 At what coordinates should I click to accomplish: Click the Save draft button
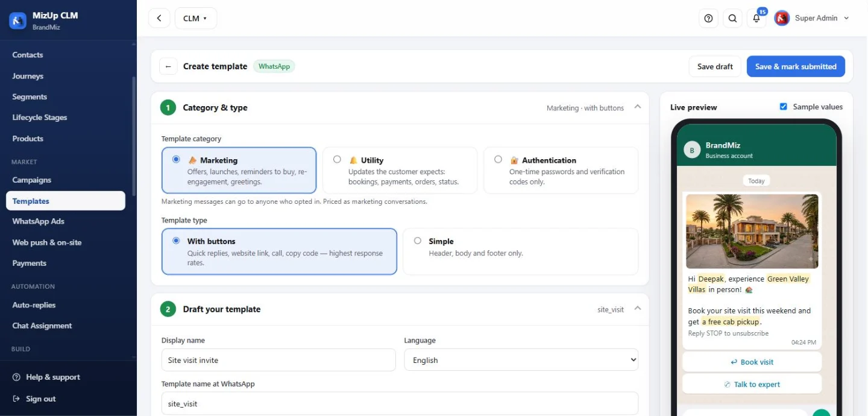pyautogui.click(x=715, y=66)
